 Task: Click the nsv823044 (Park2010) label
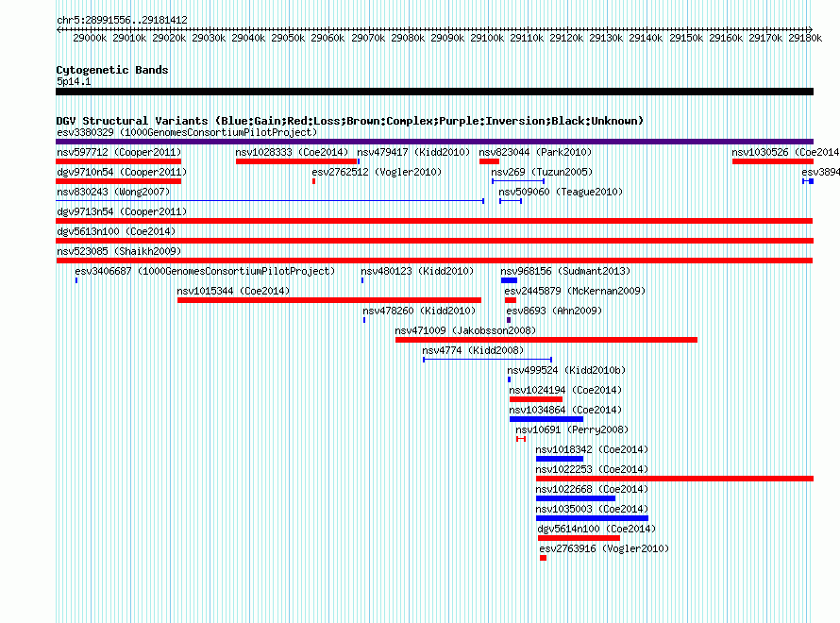pos(535,152)
